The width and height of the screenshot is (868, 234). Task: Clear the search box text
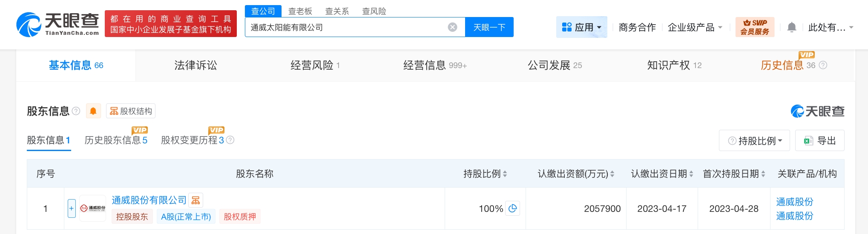click(x=452, y=27)
